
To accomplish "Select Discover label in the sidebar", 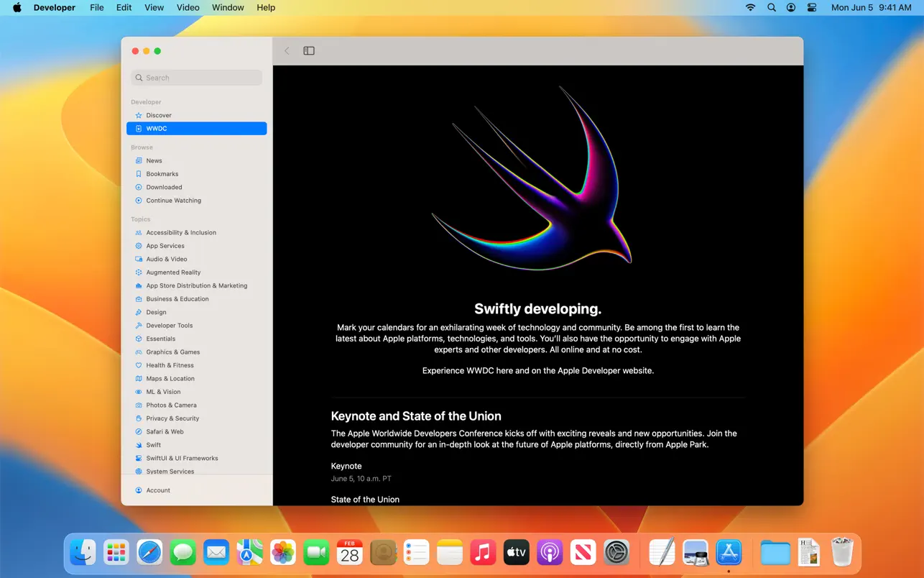I will click(159, 115).
